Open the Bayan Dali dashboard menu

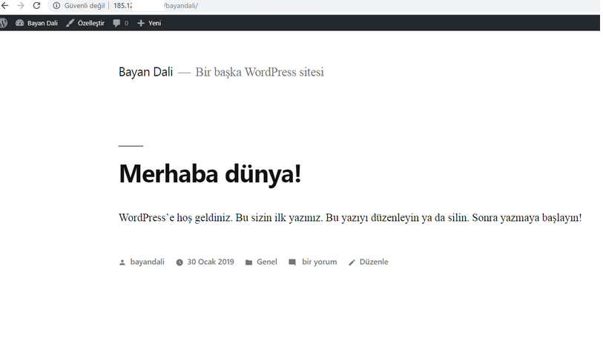(36, 23)
